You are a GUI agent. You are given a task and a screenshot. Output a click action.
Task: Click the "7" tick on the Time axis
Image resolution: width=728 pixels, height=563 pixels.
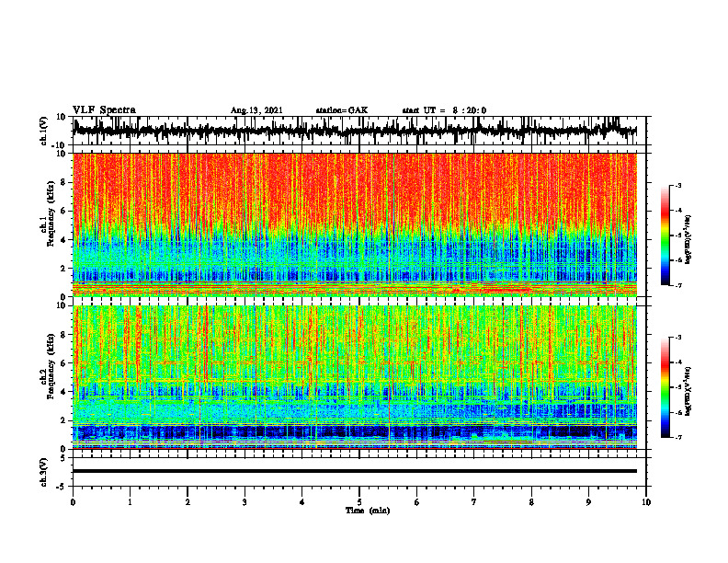coord(474,502)
